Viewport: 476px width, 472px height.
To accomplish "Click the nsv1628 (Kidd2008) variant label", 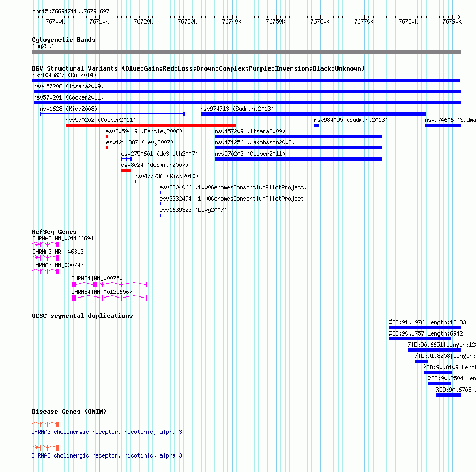I will tap(68, 109).
